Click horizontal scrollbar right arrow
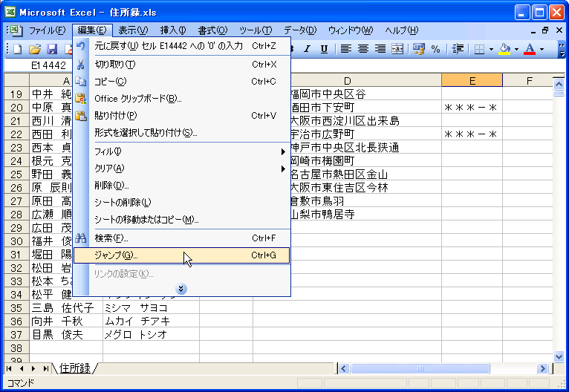The height and width of the screenshot is (392, 569). coord(542,369)
